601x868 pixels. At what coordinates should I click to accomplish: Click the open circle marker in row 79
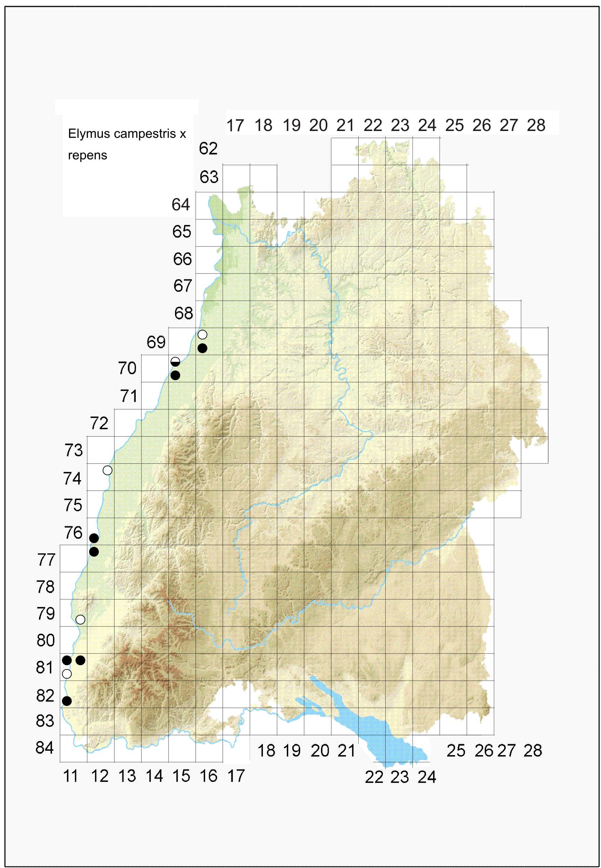(80, 619)
